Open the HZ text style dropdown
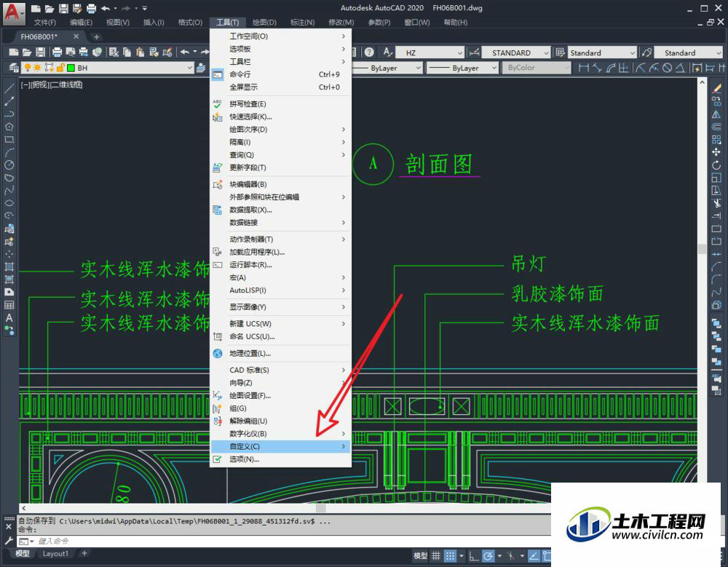Image resolution: width=728 pixels, height=567 pixels. tap(459, 52)
